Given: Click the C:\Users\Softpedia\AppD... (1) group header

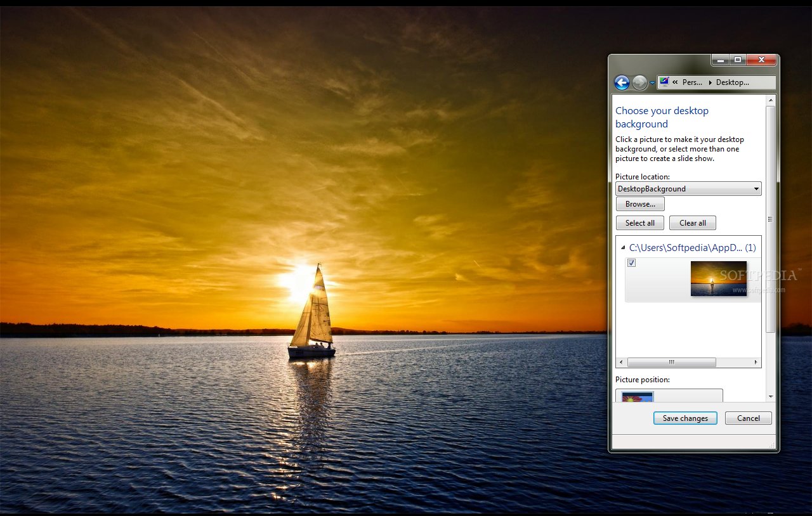Looking at the screenshot, I should pyautogui.click(x=693, y=248).
